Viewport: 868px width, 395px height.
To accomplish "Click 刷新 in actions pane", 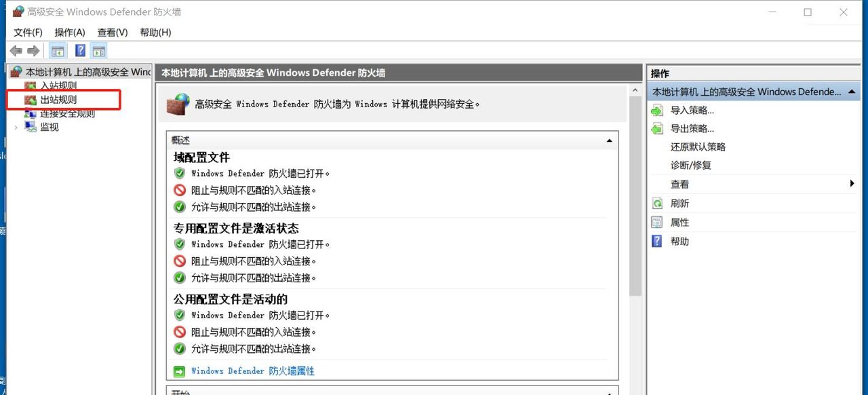I will pyautogui.click(x=679, y=203).
